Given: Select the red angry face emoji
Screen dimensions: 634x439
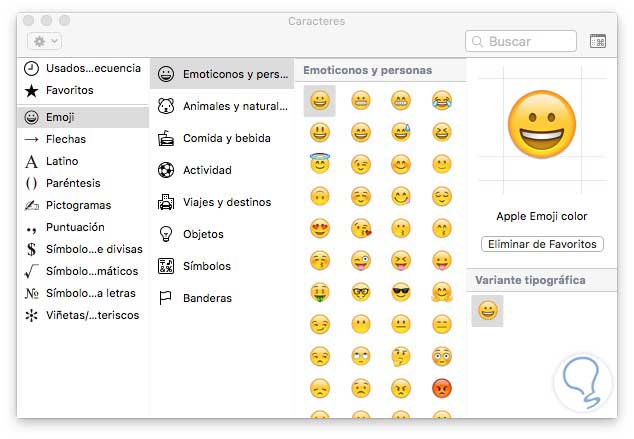Looking at the screenshot, I should click(441, 387).
